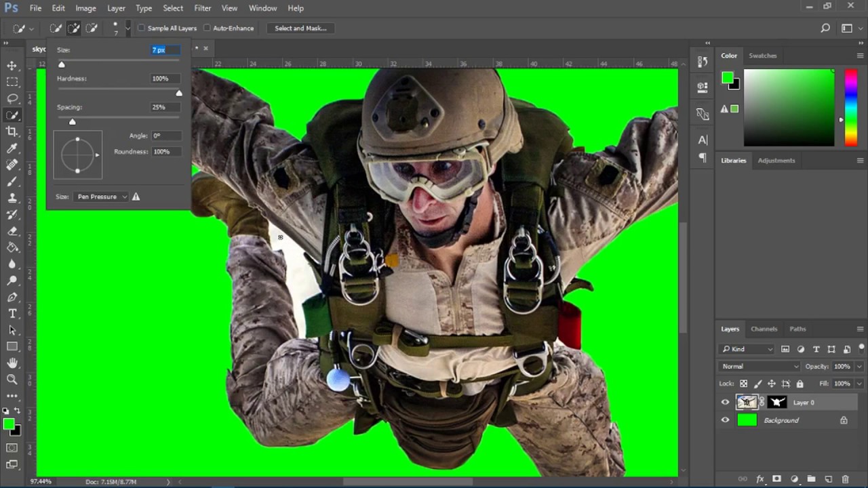
Task: Choose Subtract from selection brush mode
Action: pos(92,28)
